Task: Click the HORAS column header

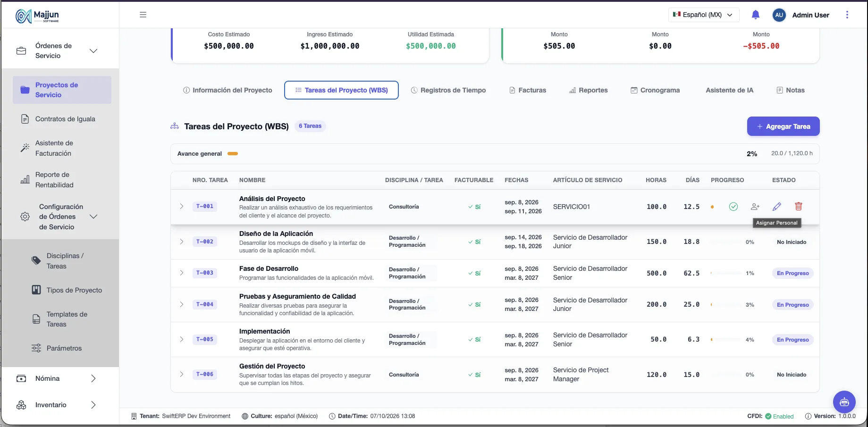Action: tap(656, 180)
